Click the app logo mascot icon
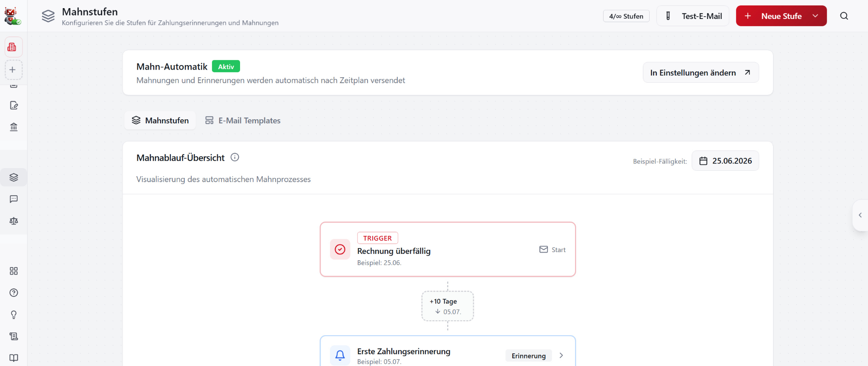The width and height of the screenshot is (868, 366). click(12, 16)
